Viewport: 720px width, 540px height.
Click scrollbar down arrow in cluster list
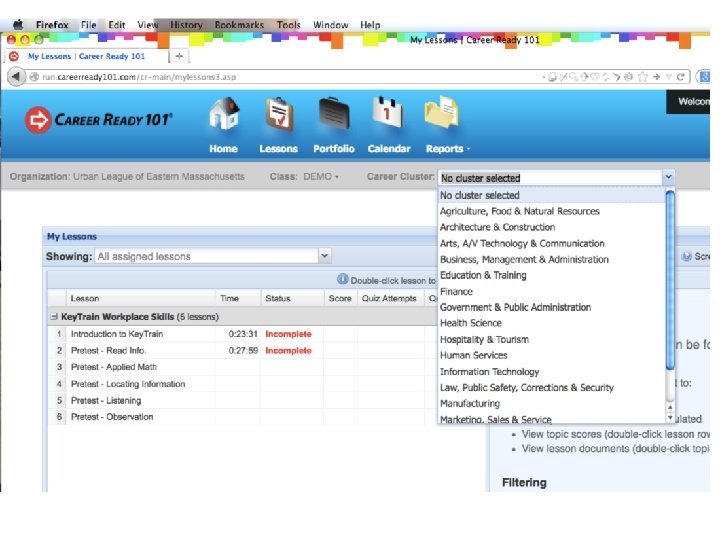click(x=670, y=418)
